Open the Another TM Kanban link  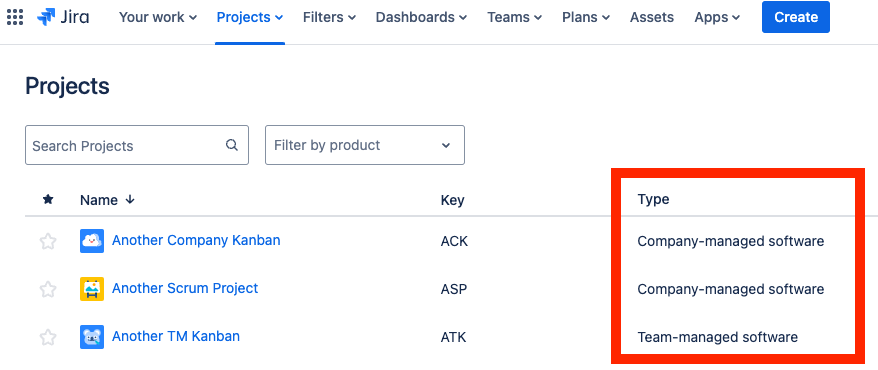pyautogui.click(x=176, y=336)
